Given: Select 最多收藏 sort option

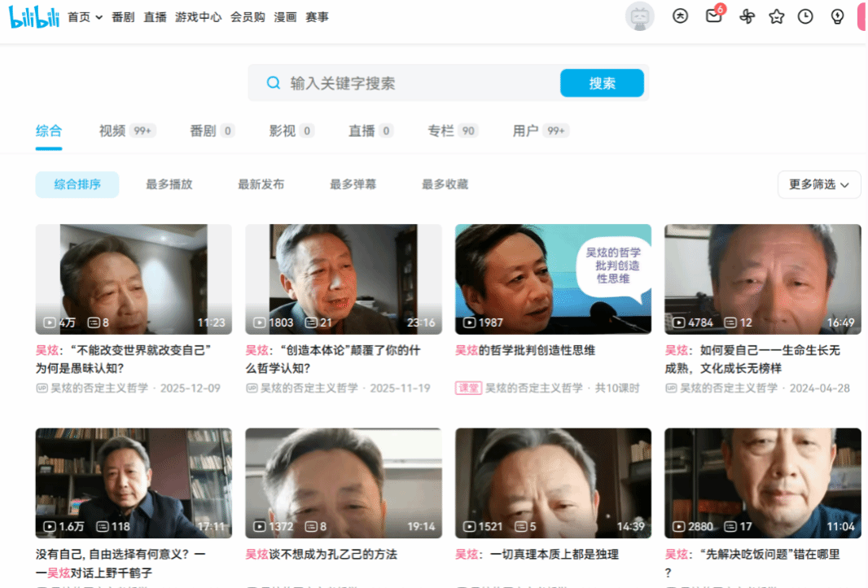Looking at the screenshot, I should coord(445,185).
